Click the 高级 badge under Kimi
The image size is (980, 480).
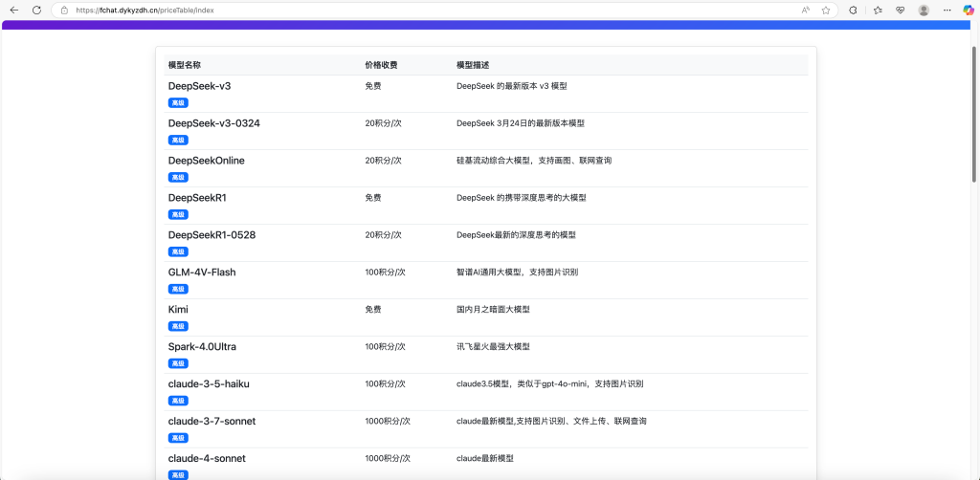click(178, 326)
